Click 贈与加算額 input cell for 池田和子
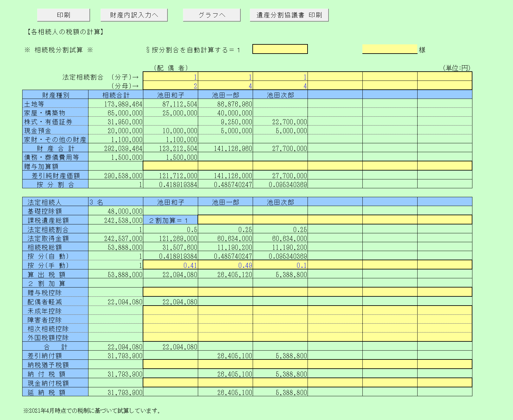513x420 pixels. pos(171,166)
